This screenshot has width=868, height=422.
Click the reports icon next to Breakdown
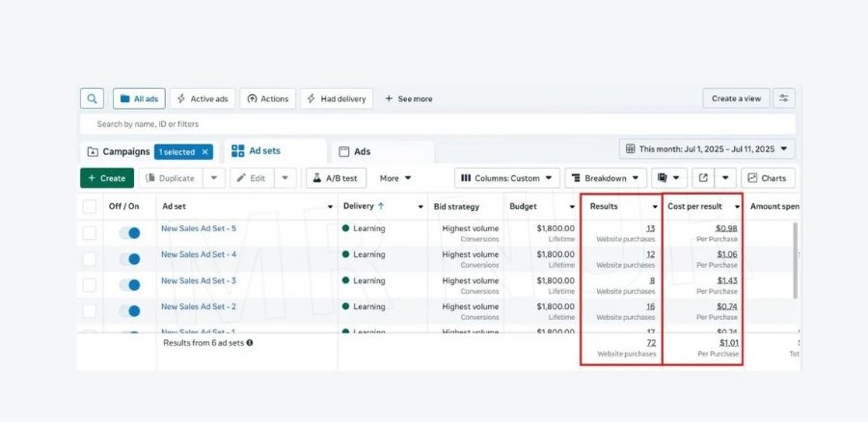(x=669, y=178)
